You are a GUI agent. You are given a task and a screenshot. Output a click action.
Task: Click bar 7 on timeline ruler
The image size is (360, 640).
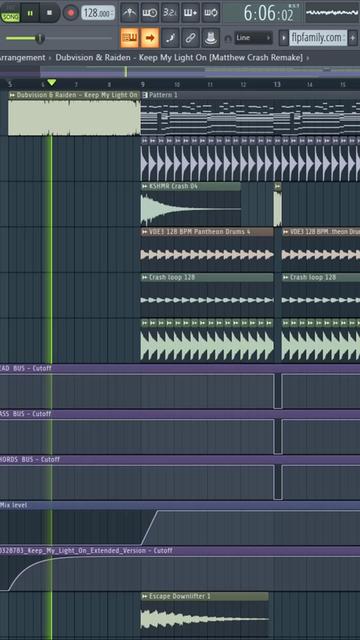[76, 85]
